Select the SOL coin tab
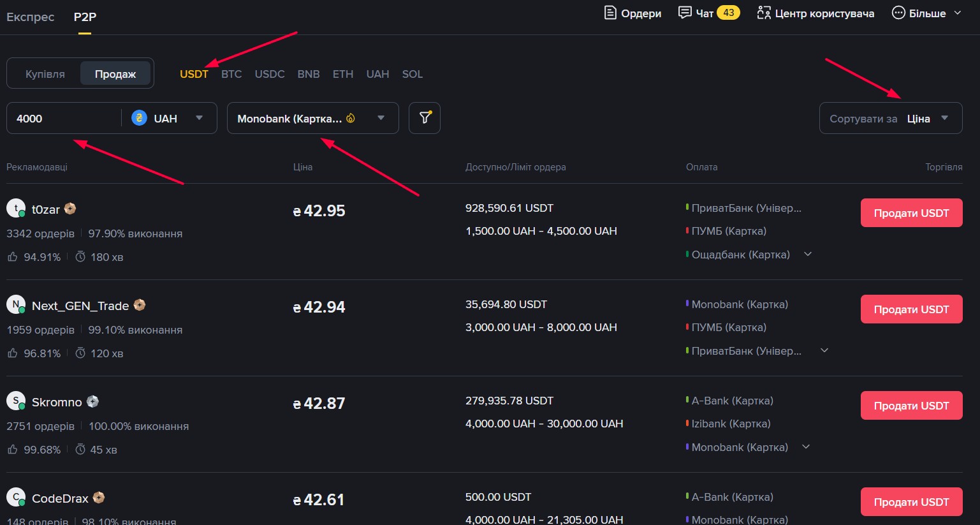This screenshot has width=980, height=525. coord(413,74)
